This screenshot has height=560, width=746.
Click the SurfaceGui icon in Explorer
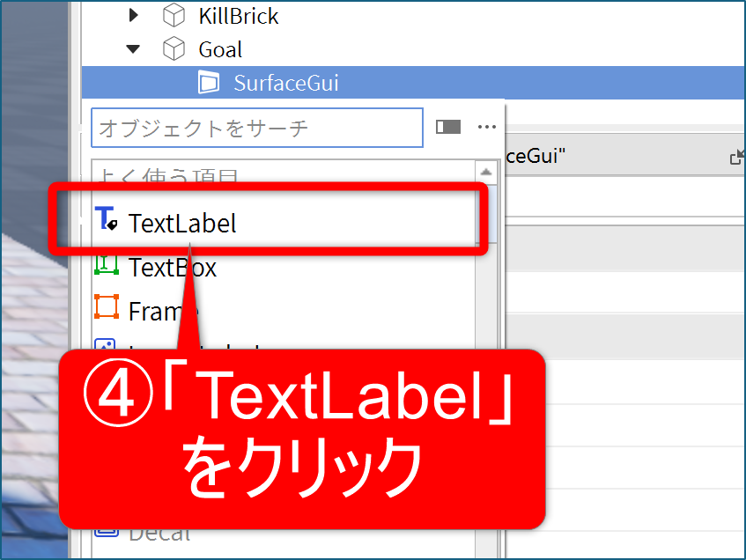pos(209,83)
